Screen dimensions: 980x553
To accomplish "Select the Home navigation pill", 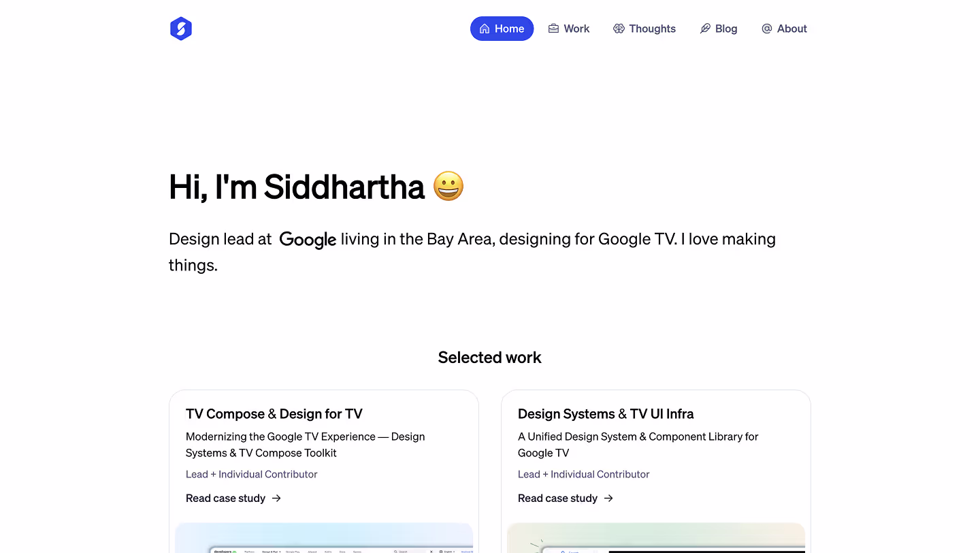I will tap(502, 29).
